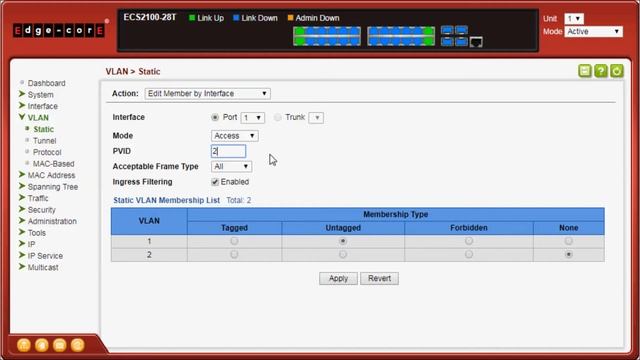This screenshot has width=640, height=360.
Task: Click the first orange icon in bottom bar
Action: click(24, 345)
